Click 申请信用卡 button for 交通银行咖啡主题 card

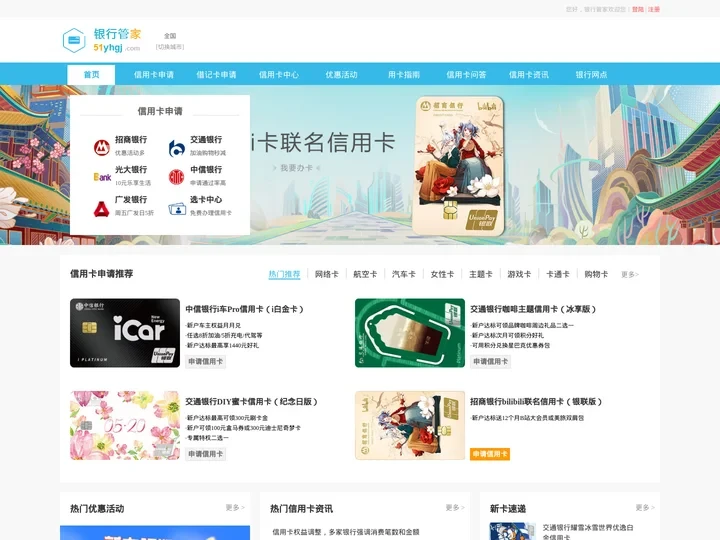point(490,361)
